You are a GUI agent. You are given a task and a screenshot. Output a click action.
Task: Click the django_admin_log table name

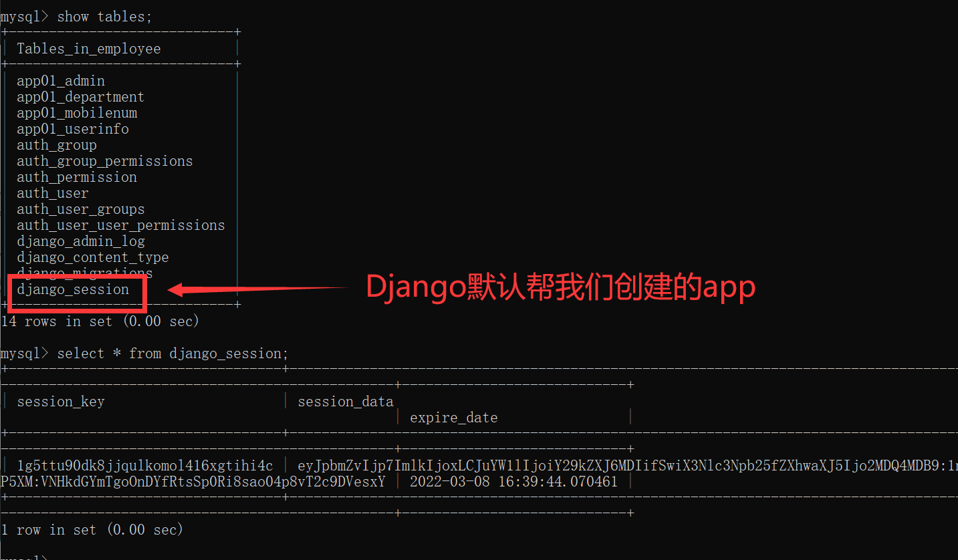81,241
